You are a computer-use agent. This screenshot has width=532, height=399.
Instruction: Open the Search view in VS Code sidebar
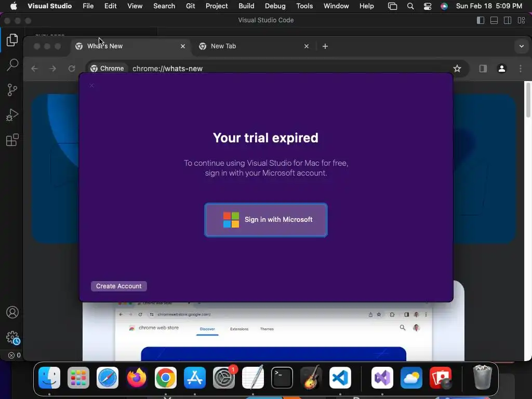pyautogui.click(x=12, y=65)
